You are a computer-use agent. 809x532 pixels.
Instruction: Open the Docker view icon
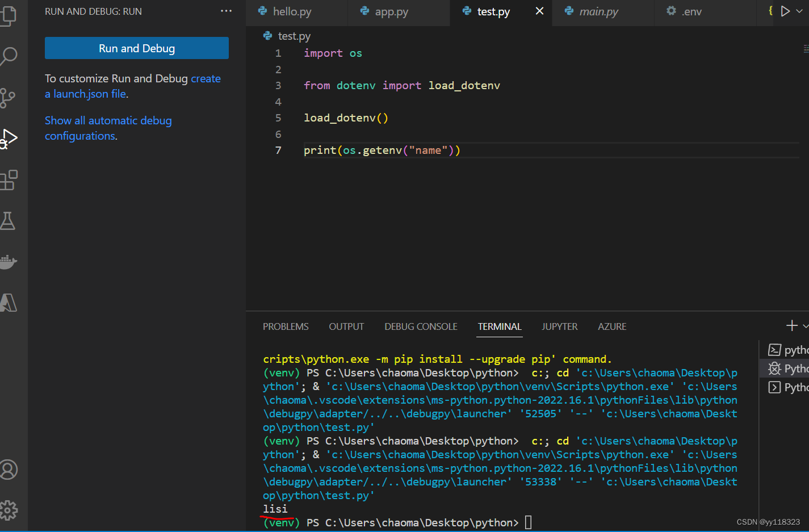(x=8, y=261)
